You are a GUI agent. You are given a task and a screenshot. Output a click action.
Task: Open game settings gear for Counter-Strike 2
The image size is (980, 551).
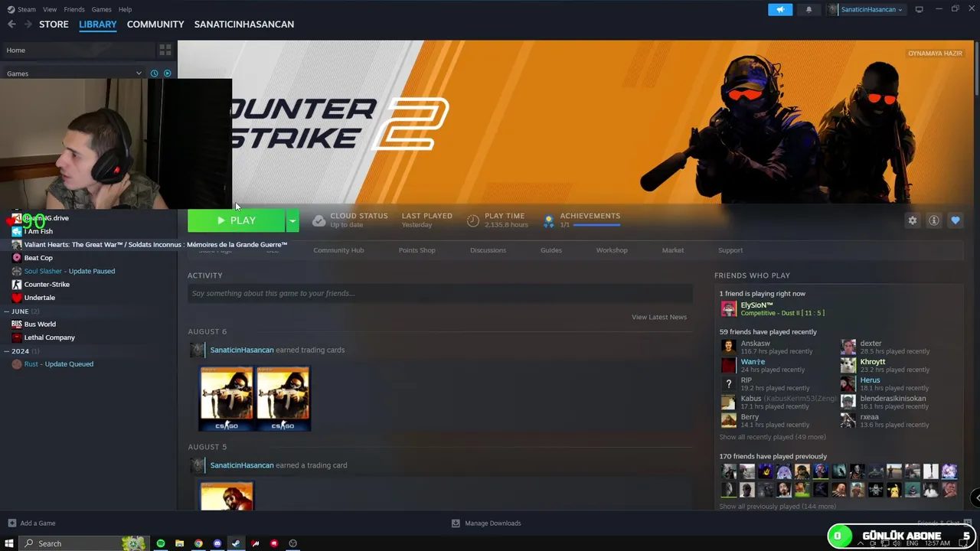click(x=912, y=220)
